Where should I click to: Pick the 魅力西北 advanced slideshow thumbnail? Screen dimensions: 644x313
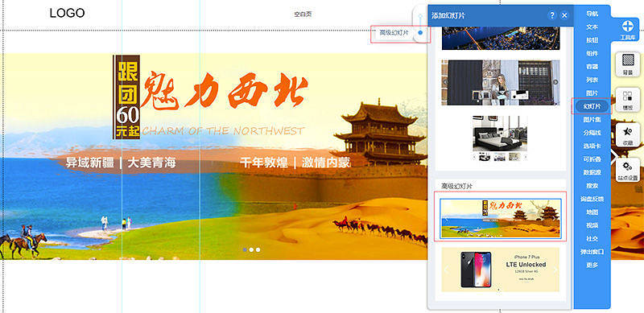point(500,218)
